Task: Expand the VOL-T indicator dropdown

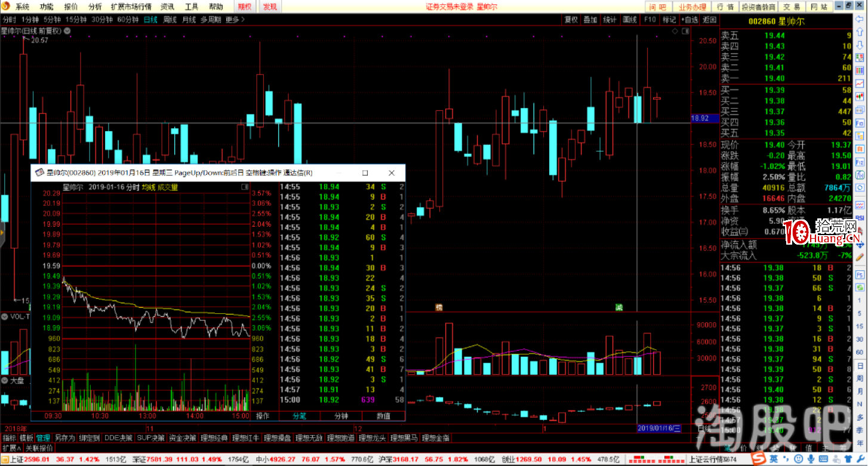Action: tap(4, 316)
